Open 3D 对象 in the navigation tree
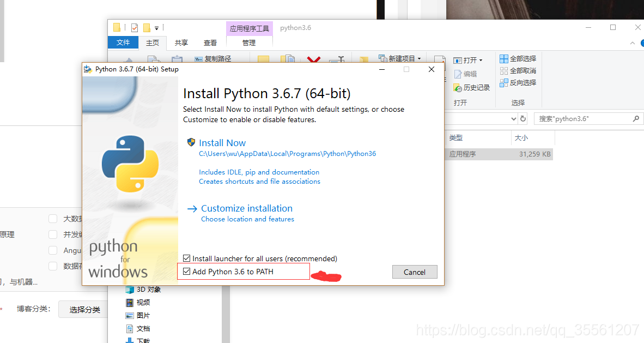Image resolution: width=644 pixels, height=343 pixels. [x=143, y=290]
